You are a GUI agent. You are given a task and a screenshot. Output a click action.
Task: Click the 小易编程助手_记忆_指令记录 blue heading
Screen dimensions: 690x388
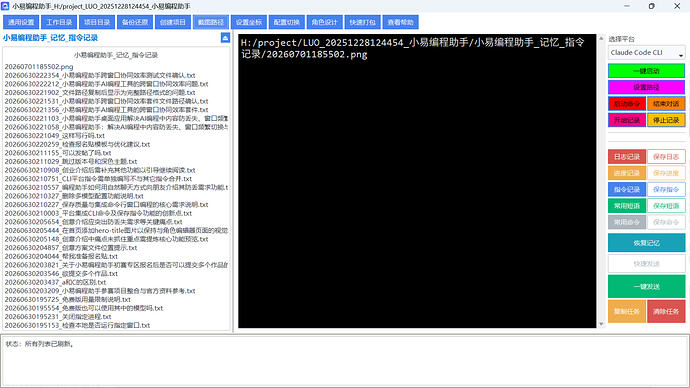point(50,38)
